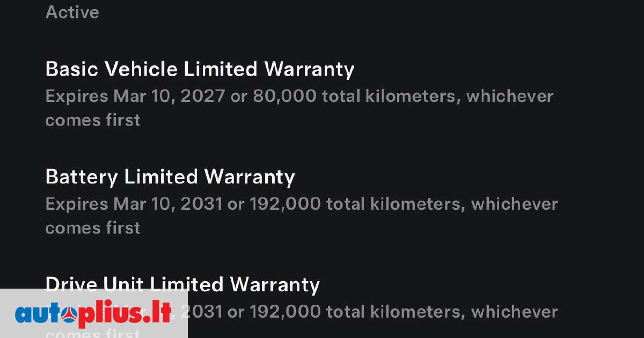The width and height of the screenshot is (644, 338).
Task: Click the "Mar 10, 2027" expiry date
Action: (x=169, y=97)
